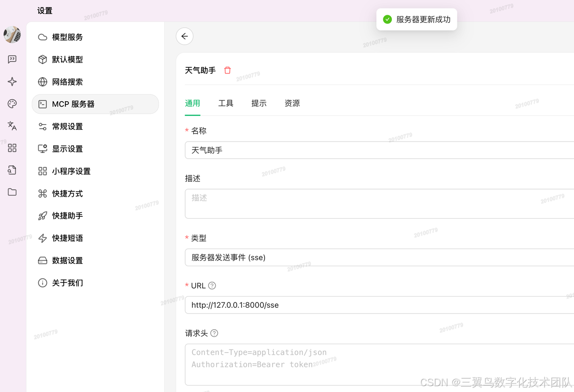Open the files folder icon in left sidebar

(12, 192)
